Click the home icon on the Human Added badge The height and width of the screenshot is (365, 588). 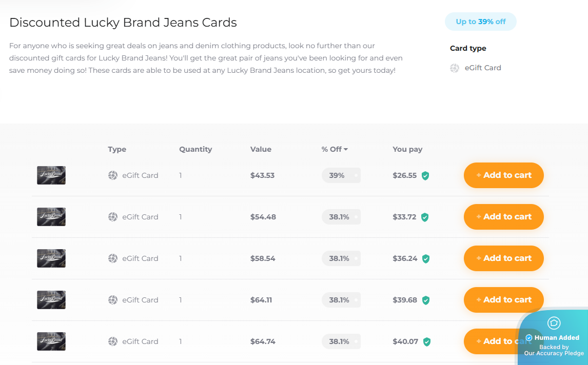point(554,323)
